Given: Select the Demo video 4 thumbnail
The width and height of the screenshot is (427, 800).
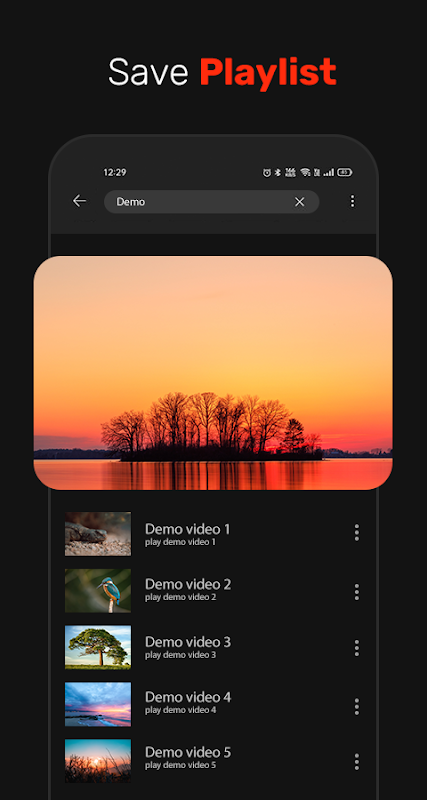Looking at the screenshot, I should [x=98, y=704].
